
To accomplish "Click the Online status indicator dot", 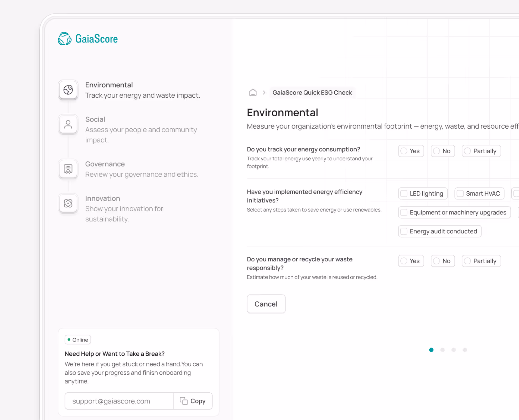I will (69, 339).
